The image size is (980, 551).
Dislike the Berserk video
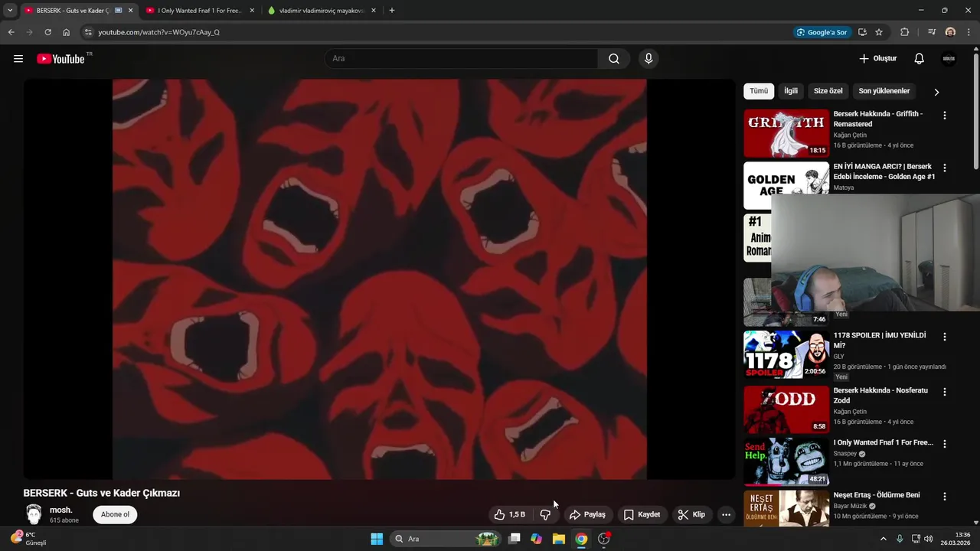pos(545,515)
